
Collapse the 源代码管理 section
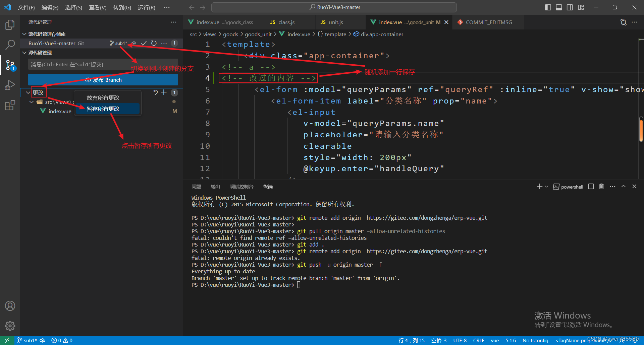click(x=24, y=53)
